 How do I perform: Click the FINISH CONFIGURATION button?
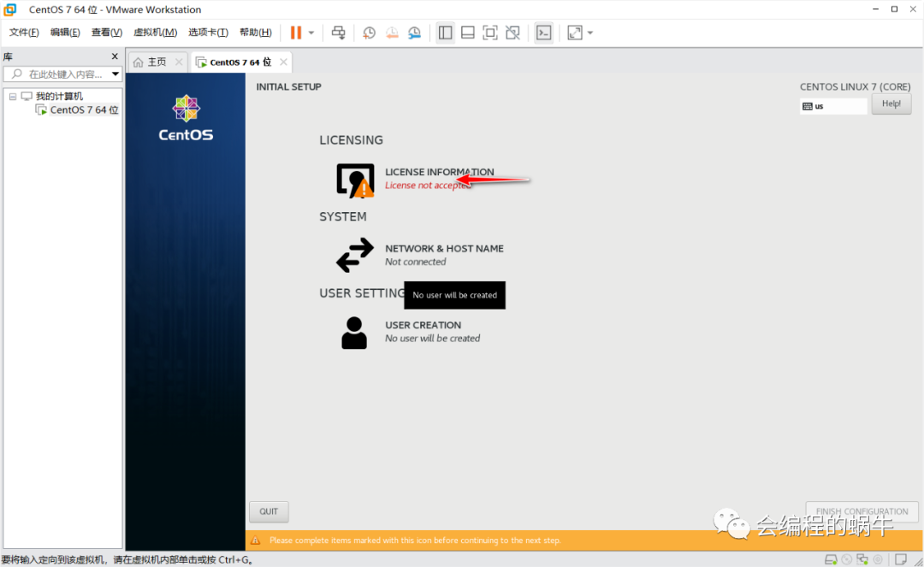(x=862, y=511)
